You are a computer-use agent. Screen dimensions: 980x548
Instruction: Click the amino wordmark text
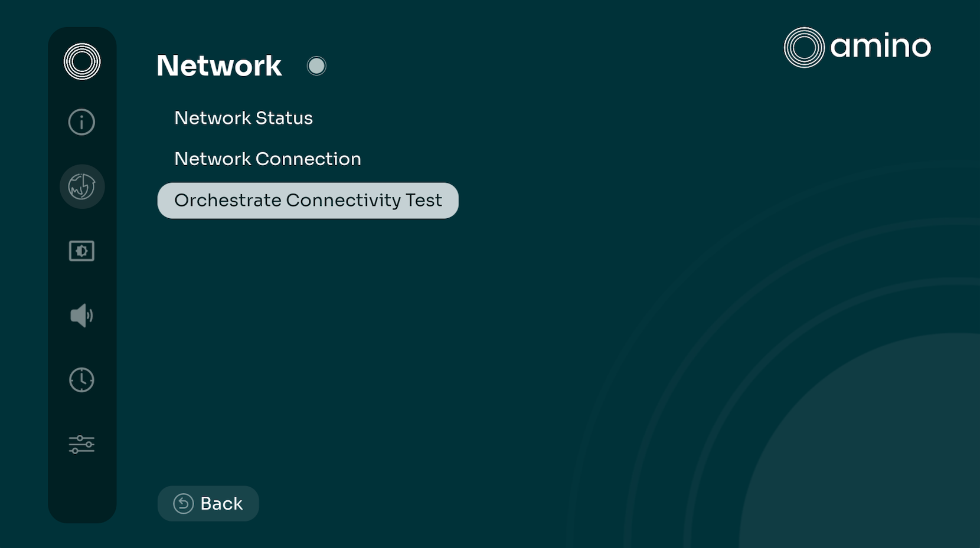tap(880, 47)
